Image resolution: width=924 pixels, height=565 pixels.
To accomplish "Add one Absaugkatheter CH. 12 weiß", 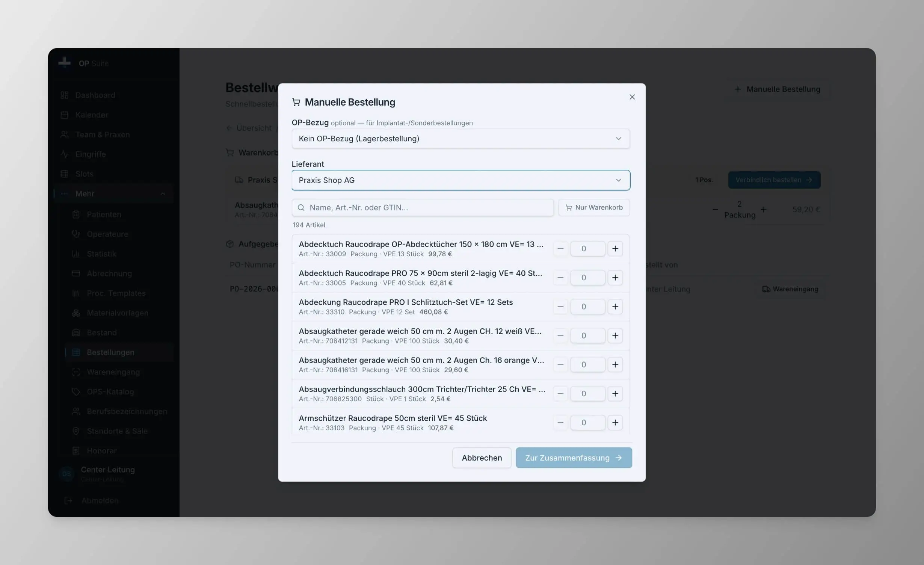I will 615,335.
